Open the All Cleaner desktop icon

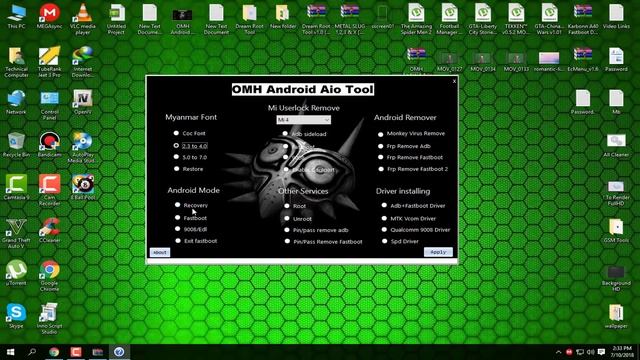[x=616, y=145]
